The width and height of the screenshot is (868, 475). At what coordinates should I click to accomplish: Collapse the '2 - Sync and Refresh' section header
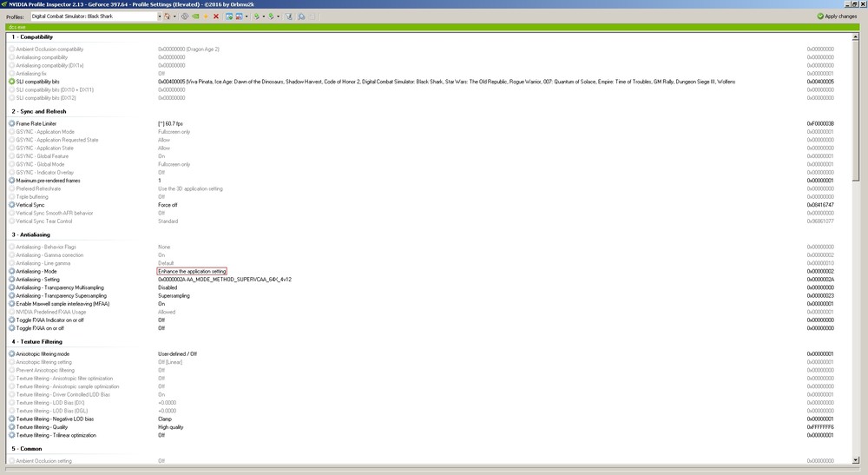(39, 111)
